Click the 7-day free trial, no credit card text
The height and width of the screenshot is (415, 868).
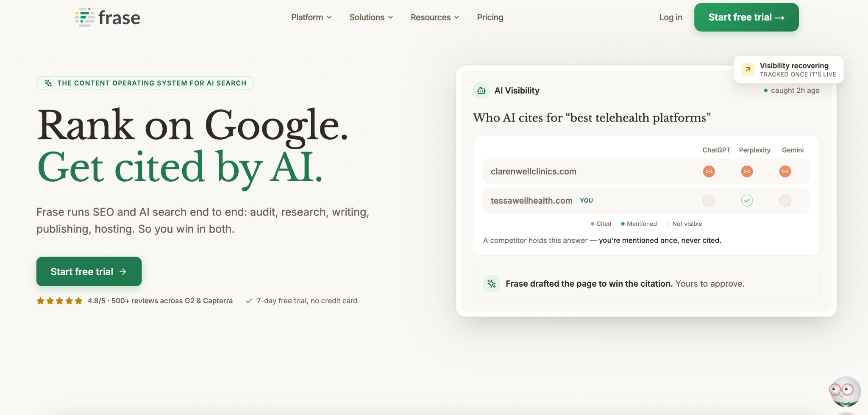tap(307, 301)
